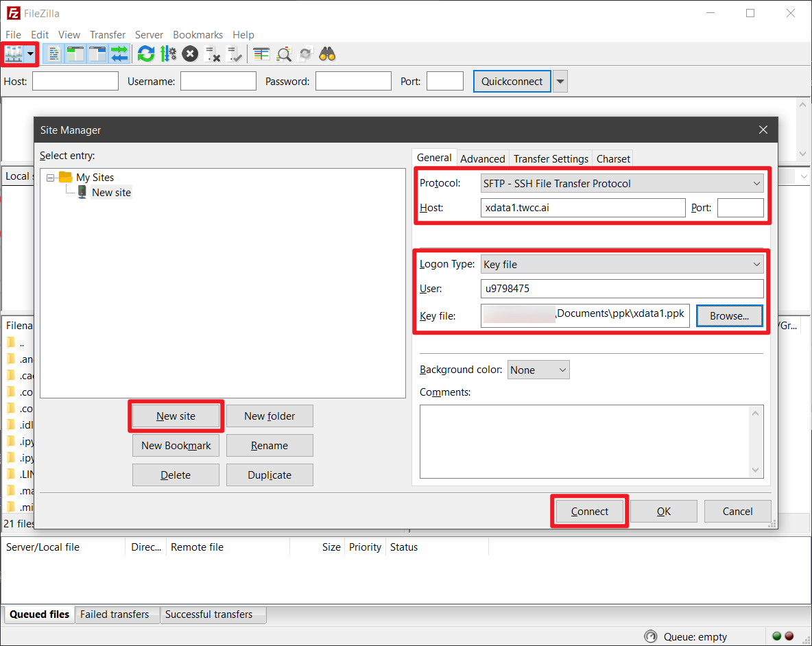The height and width of the screenshot is (646, 812).
Task: Reconnect to last server icon
Action: [235, 53]
